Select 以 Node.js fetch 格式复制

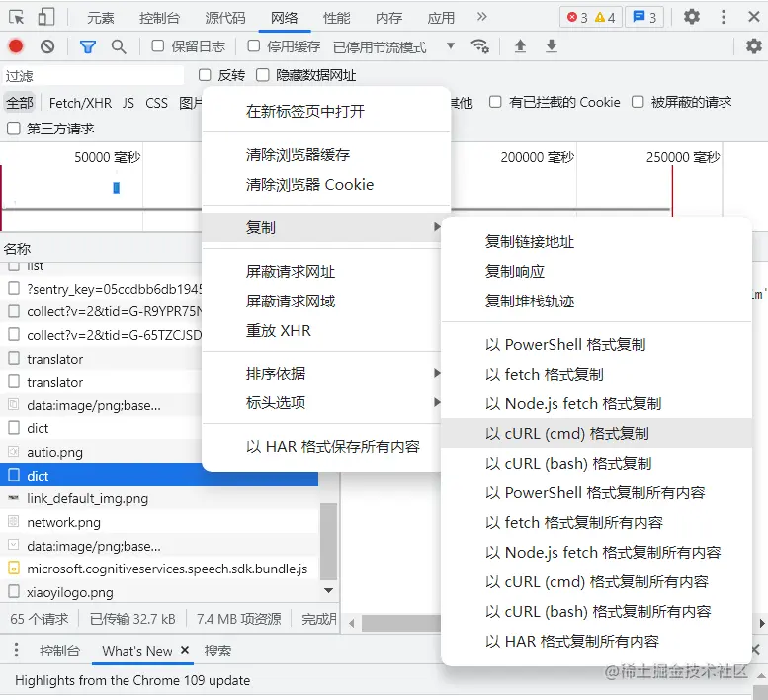point(596,403)
